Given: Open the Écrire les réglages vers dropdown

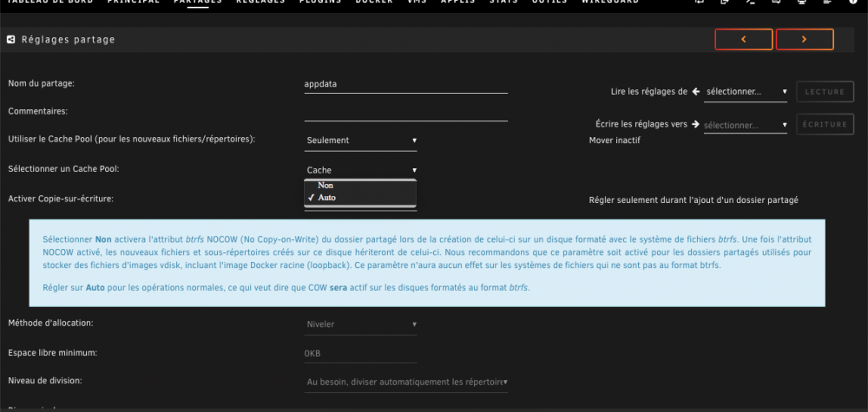Looking at the screenshot, I should click(x=746, y=125).
